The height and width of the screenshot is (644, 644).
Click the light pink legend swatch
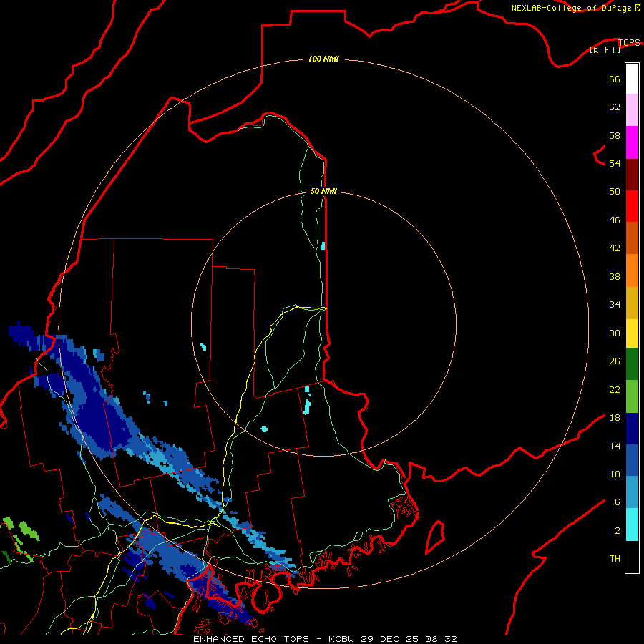pos(632,110)
